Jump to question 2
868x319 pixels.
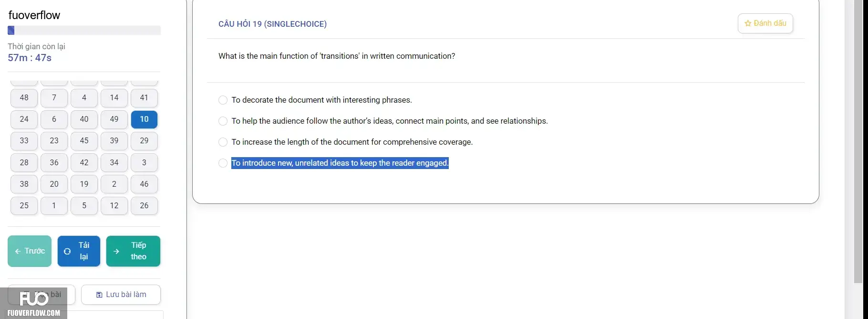point(114,184)
